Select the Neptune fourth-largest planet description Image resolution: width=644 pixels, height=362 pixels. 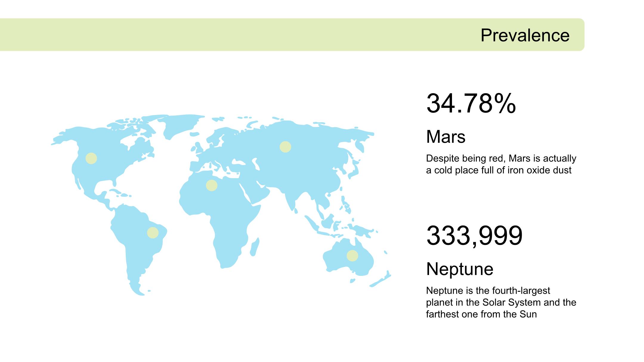point(501,302)
